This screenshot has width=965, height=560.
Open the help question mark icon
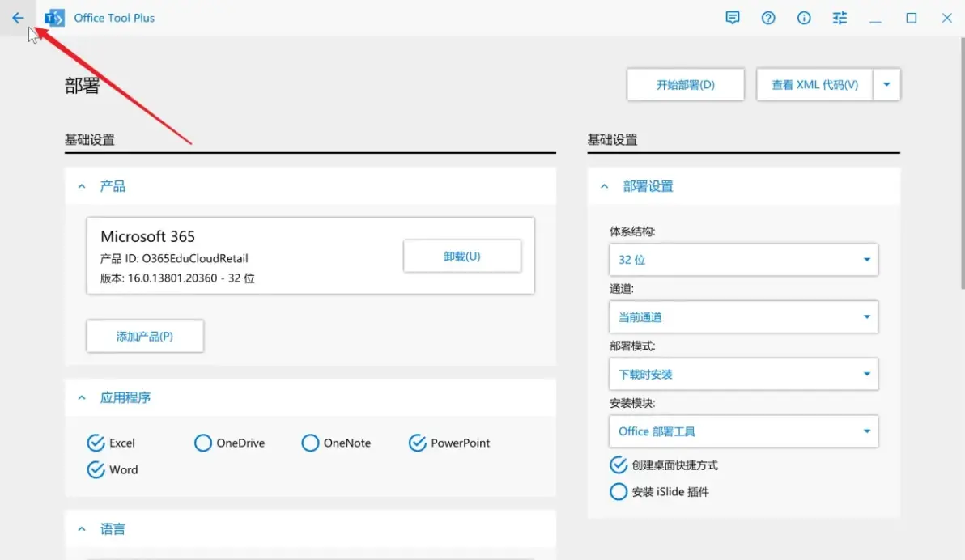pos(768,18)
